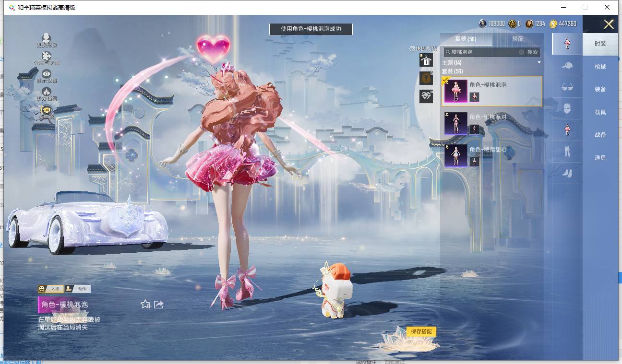Image resolution: width=622 pixels, height=364 pixels.
Task: Close the wardrobe with the X button
Action: [x=609, y=24]
